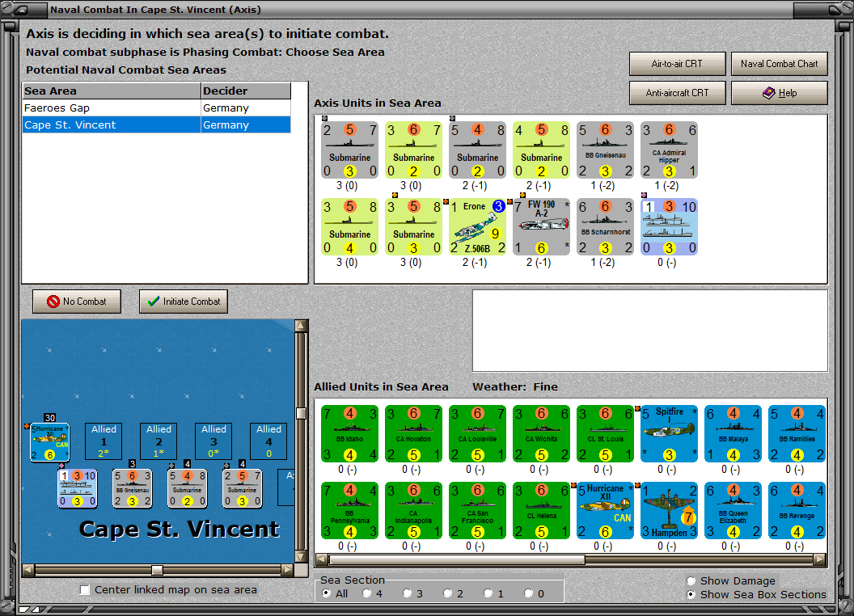Choose sea section 0 option
The height and width of the screenshot is (616, 854).
coord(528,593)
